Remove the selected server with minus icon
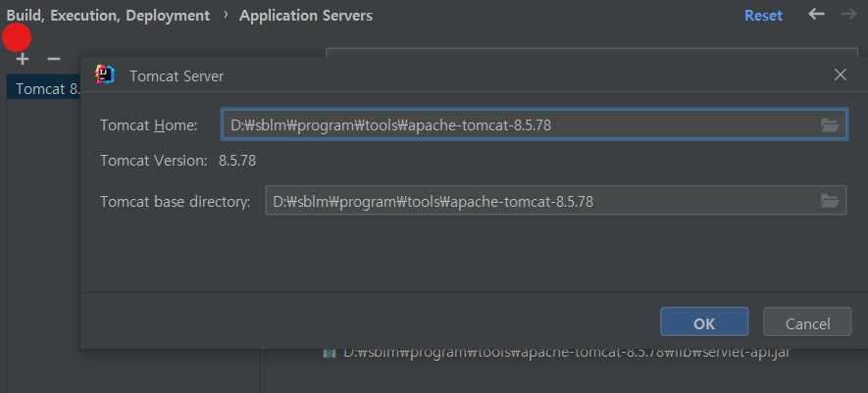868x393 pixels. (x=54, y=59)
